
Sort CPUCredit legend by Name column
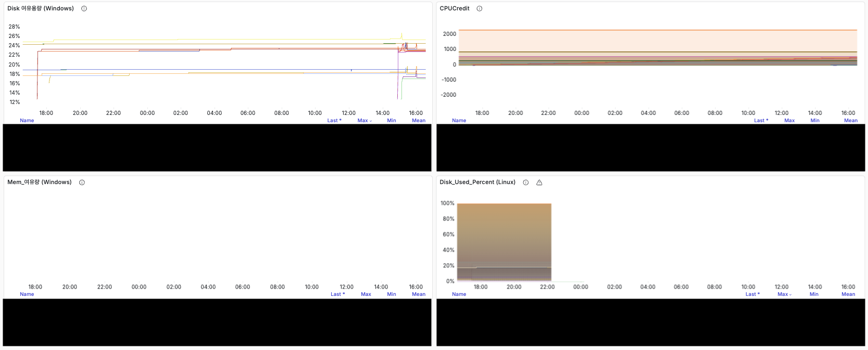[x=459, y=121]
